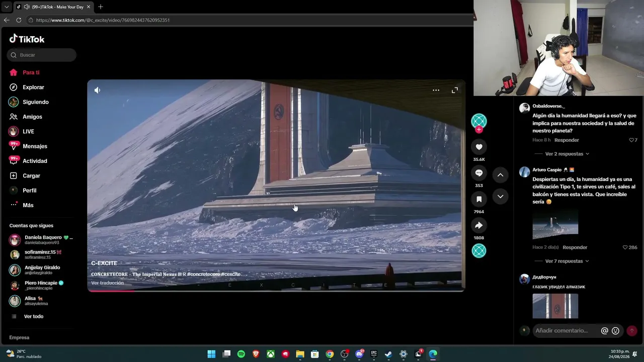Click the browser address bar URL

pyautogui.click(x=103, y=20)
